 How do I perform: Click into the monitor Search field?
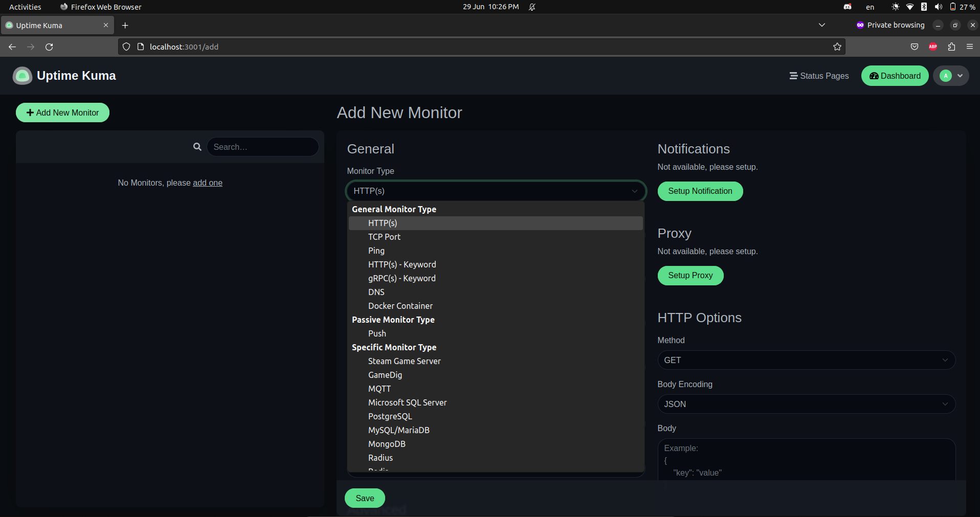coord(262,147)
